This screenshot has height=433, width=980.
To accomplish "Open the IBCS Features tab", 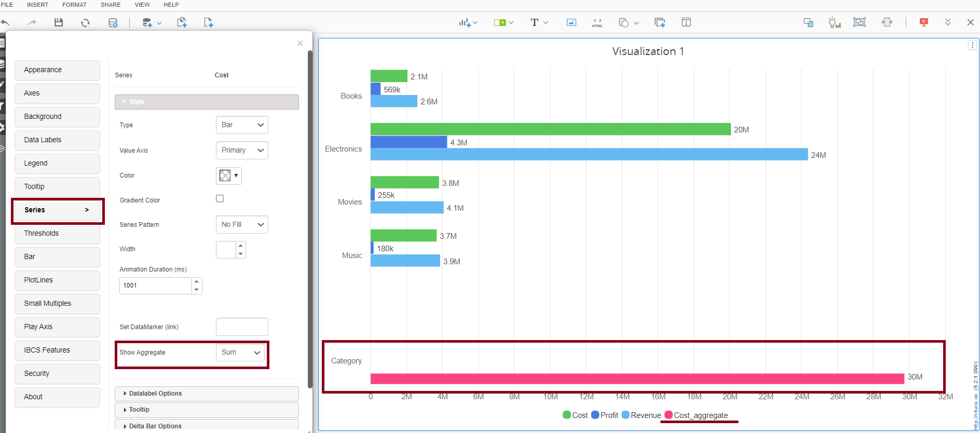I will [x=57, y=350].
